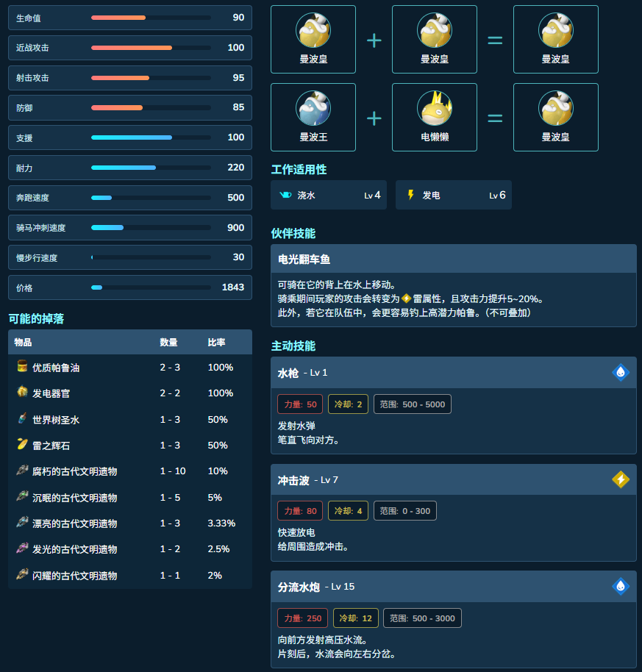
Task: Click the 冲击波 skill header
Action: click(x=454, y=479)
